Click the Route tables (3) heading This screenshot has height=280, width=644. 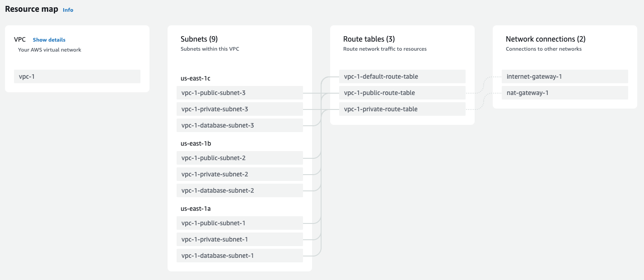[x=369, y=39]
